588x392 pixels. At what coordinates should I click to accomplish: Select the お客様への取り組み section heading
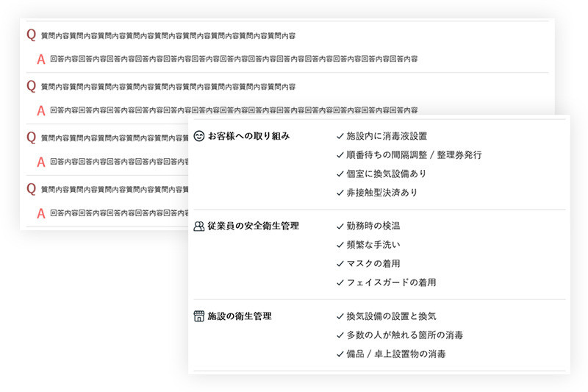tap(248, 136)
